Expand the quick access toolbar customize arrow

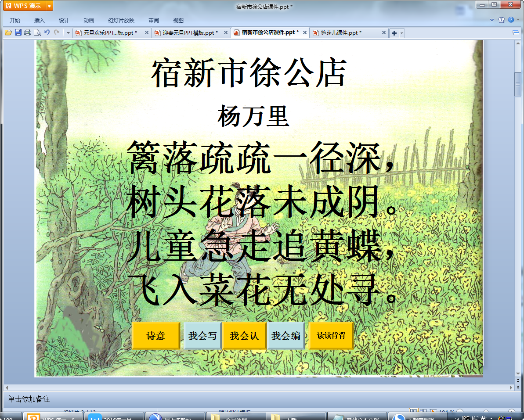[68, 32]
